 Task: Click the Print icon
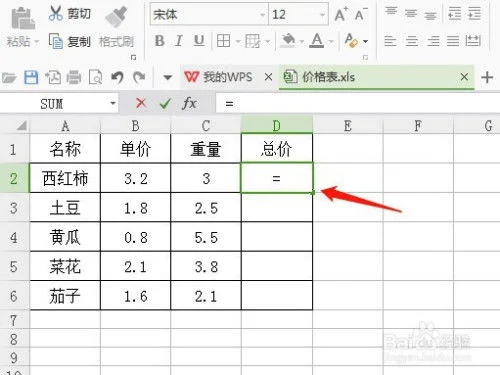pyautogui.click(x=74, y=77)
